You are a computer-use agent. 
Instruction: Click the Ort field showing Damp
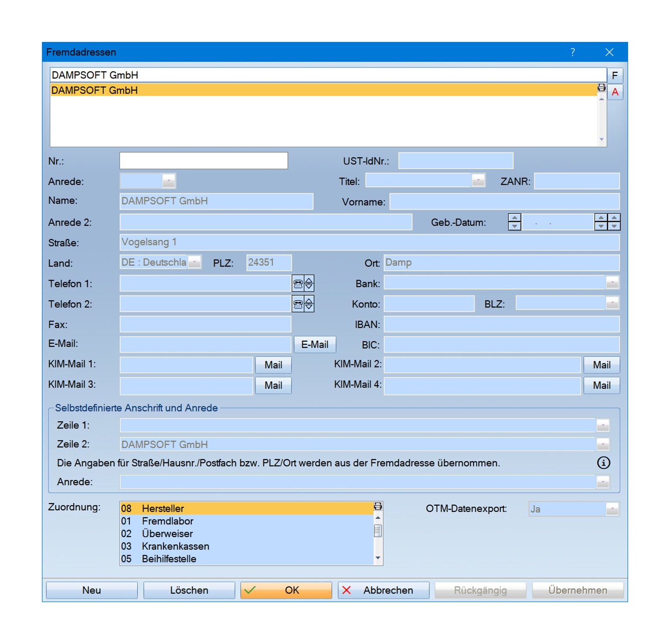click(502, 263)
